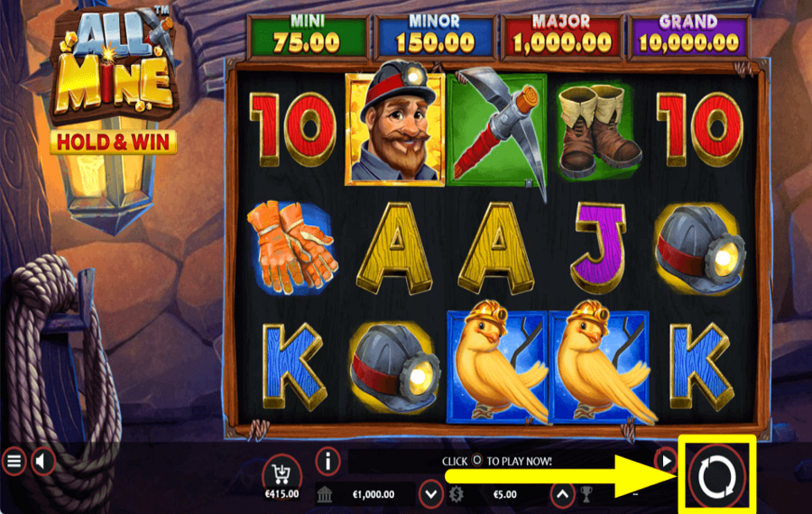Click the pickaxe symbol on the reels
This screenshot has height=514, width=812.
pos(498,130)
